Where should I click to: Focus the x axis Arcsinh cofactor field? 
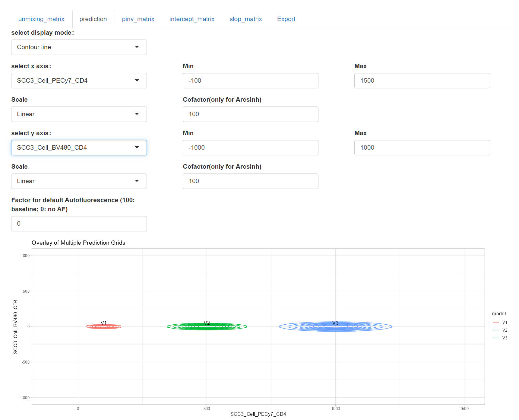click(250, 114)
